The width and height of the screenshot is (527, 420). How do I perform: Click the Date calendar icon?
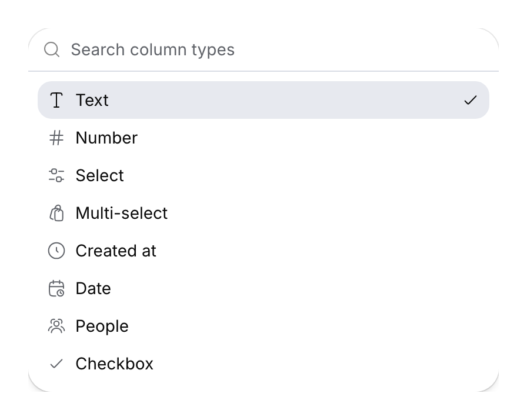point(56,288)
